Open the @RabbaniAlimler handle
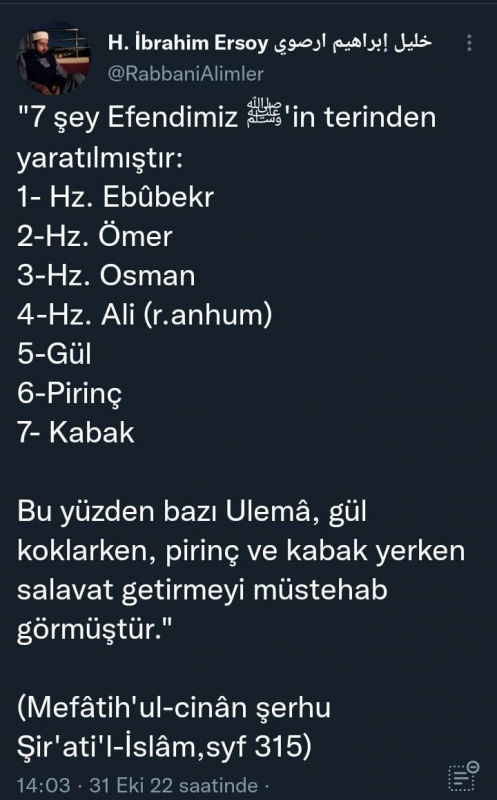Image resolution: width=497 pixels, height=800 pixels. coord(186,73)
